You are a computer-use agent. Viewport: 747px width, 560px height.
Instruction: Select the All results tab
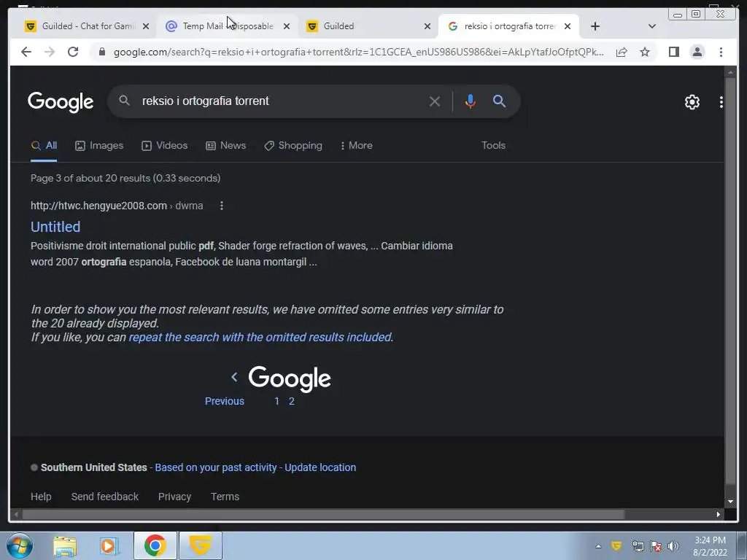click(44, 146)
